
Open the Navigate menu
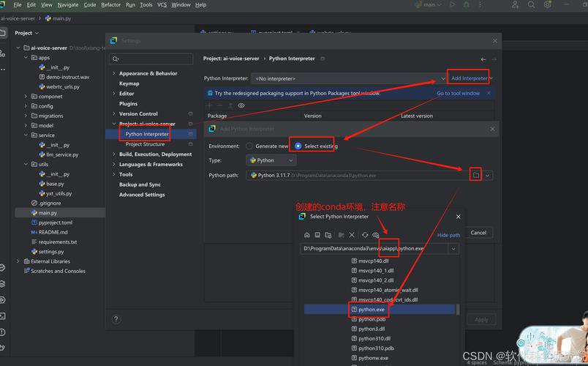click(68, 4)
